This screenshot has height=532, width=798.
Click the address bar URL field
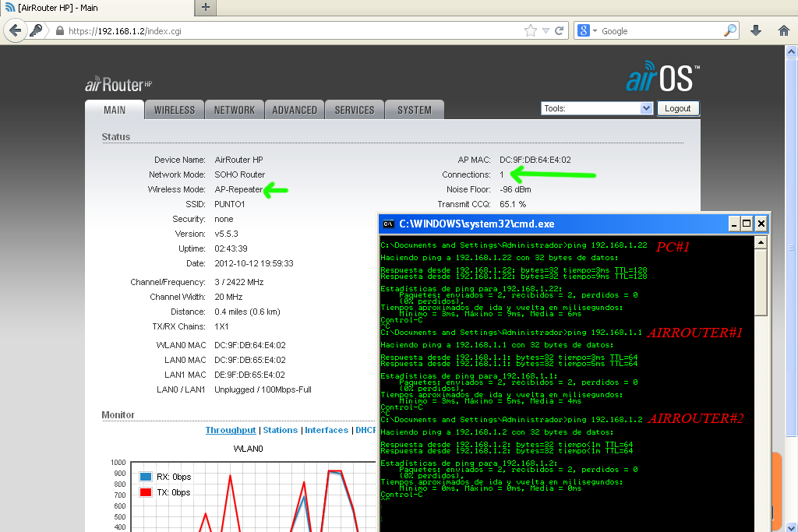point(234,30)
